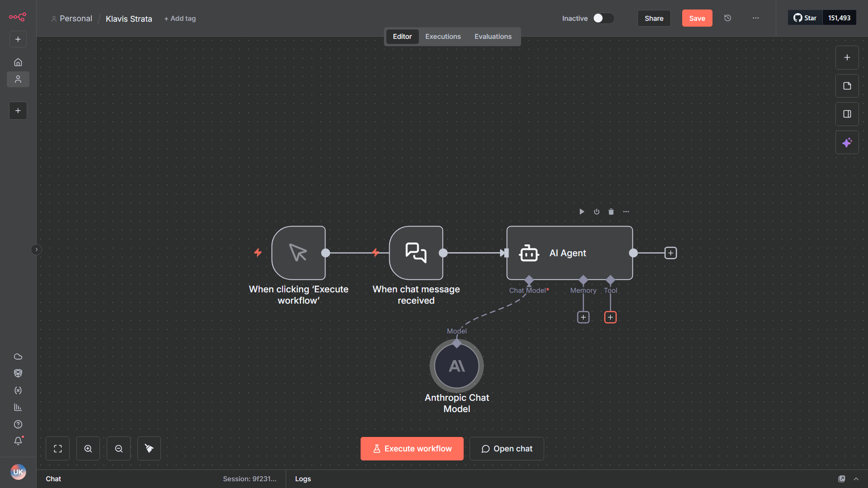Open workflow version history clock icon
This screenshot has width=868, height=488.
pos(727,18)
